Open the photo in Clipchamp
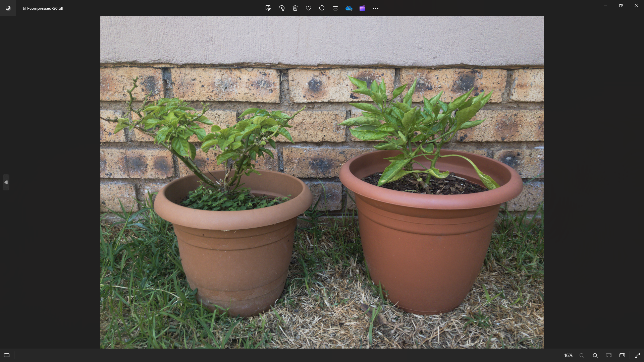The width and height of the screenshot is (644, 362). point(362,8)
